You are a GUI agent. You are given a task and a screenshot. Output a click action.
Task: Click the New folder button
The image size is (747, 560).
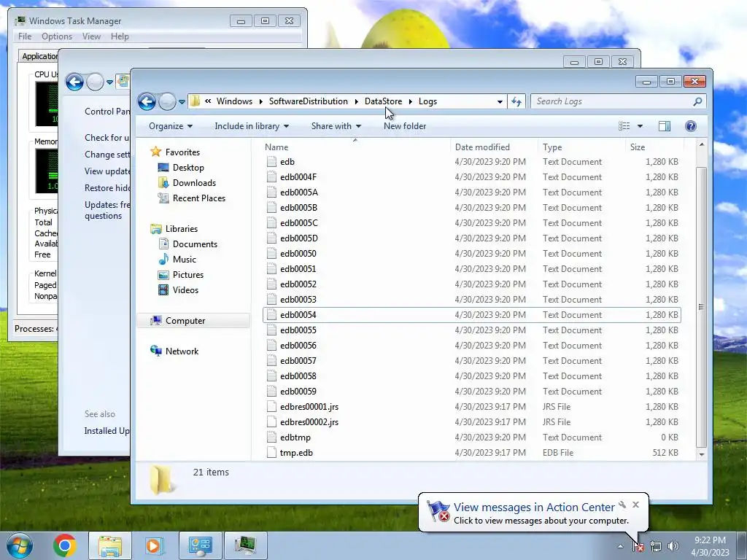pos(404,126)
